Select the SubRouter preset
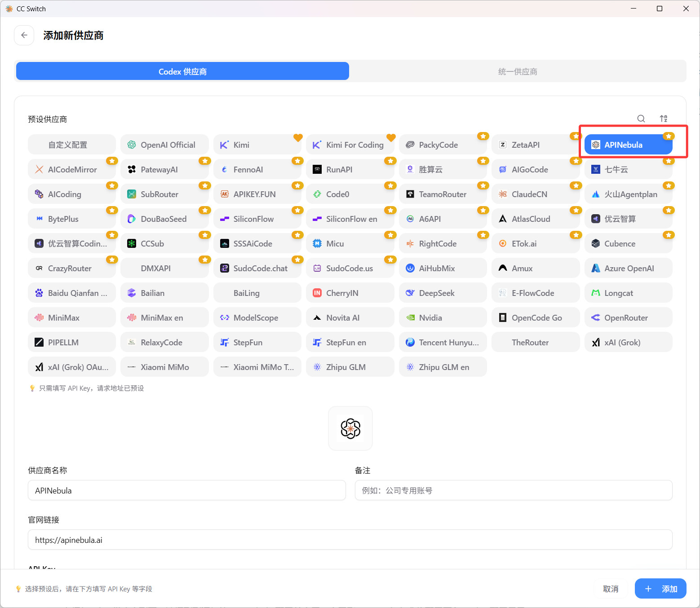The width and height of the screenshot is (700, 608). (164, 194)
